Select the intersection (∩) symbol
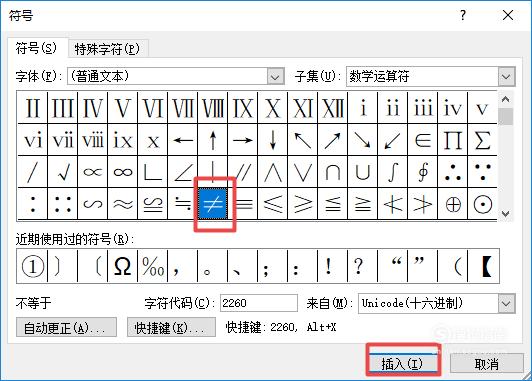This screenshot has height=381, width=532. pos(333,172)
